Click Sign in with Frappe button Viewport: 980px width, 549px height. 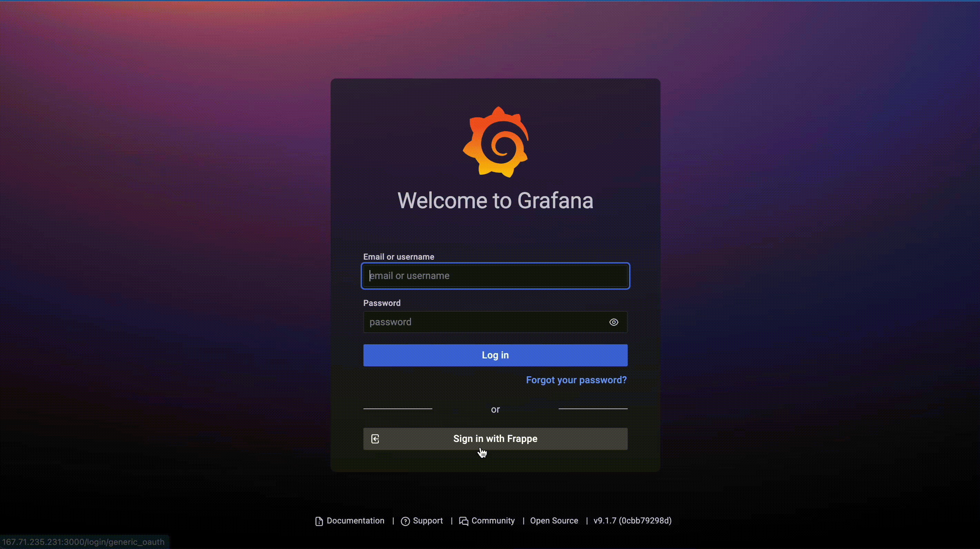[x=495, y=439]
